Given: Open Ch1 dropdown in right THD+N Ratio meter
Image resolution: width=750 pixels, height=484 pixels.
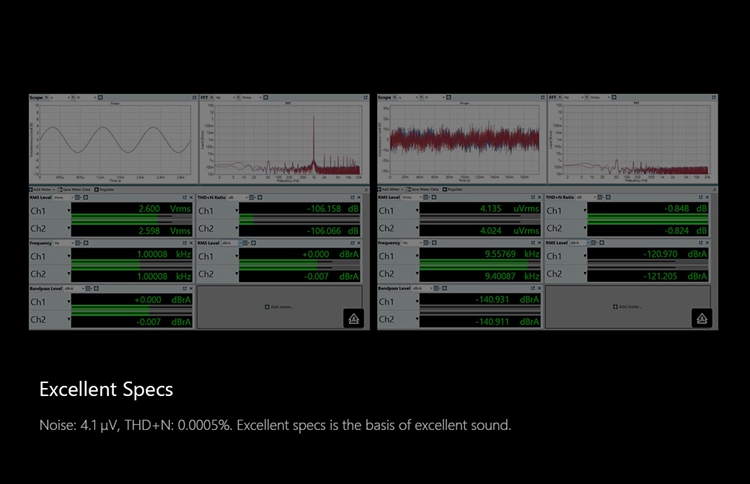Looking at the screenshot, I should [x=585, y=211].
